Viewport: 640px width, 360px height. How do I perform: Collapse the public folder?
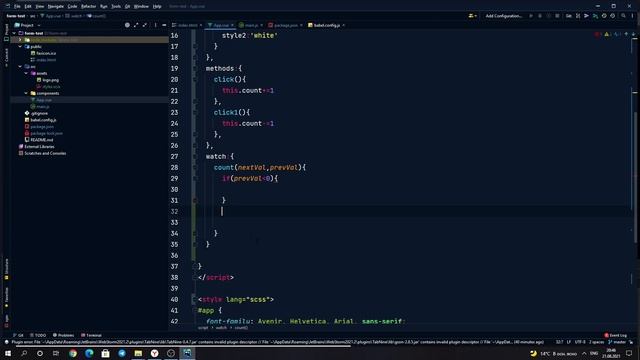click(x=20, y=47)
